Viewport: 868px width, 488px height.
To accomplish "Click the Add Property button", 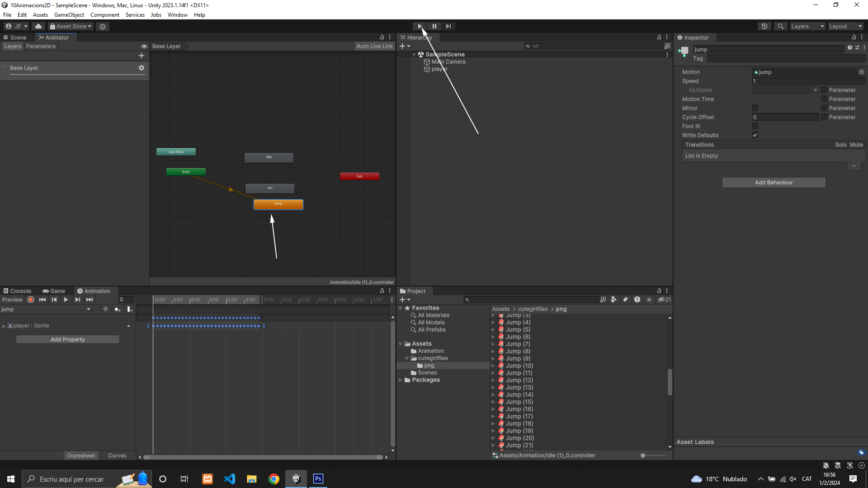I will coord(68,339).
